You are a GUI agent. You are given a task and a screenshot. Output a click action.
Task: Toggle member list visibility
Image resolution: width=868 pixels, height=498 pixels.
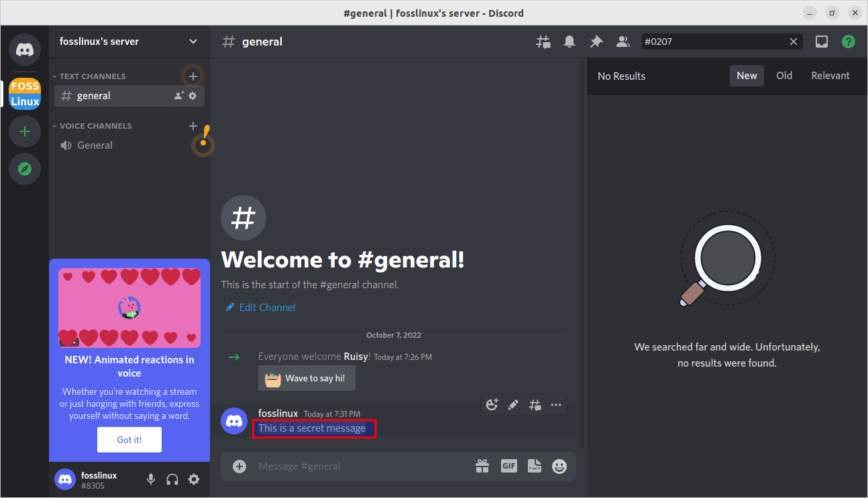(622, 42)
